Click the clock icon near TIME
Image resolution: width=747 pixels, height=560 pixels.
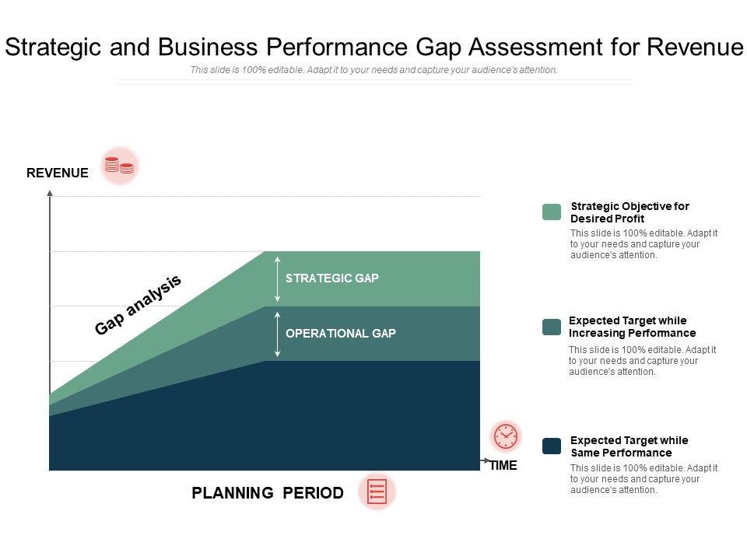(x=506, y=436)
